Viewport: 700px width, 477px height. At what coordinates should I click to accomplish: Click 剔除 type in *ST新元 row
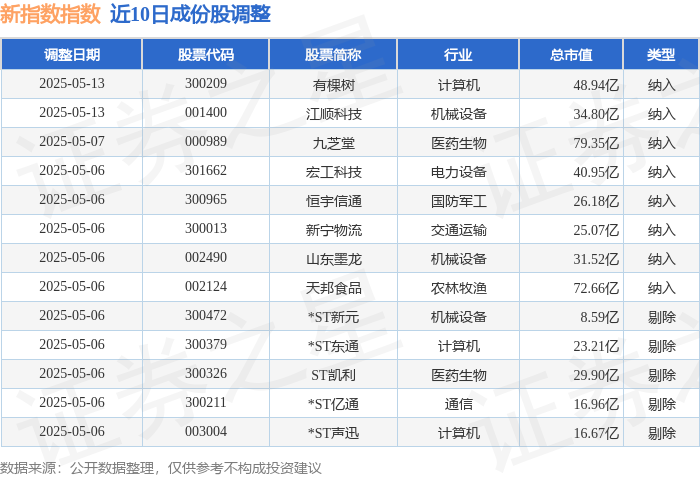tap(662, 317)
